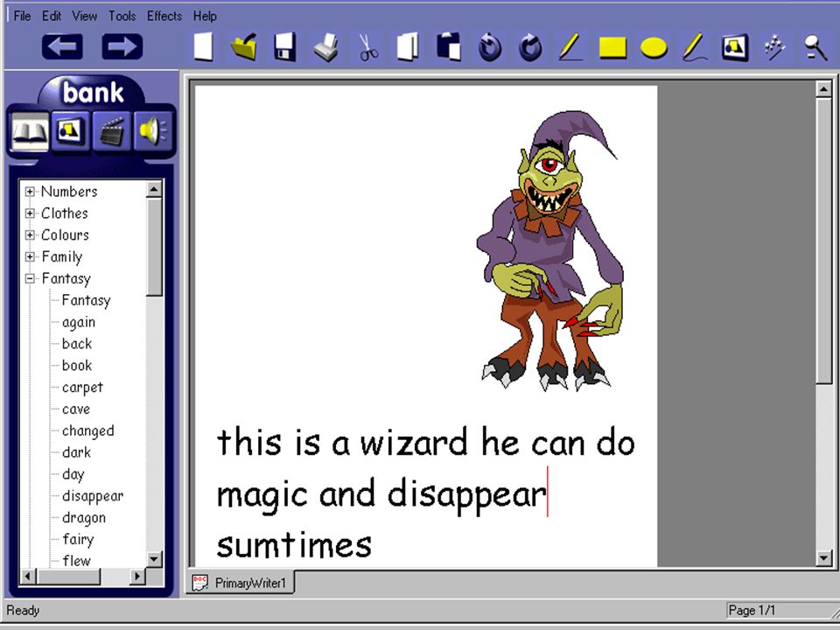The width and height of the screenshot is (840, 630).
Task: Select the Family label in the tree
Action: [61, 257]
